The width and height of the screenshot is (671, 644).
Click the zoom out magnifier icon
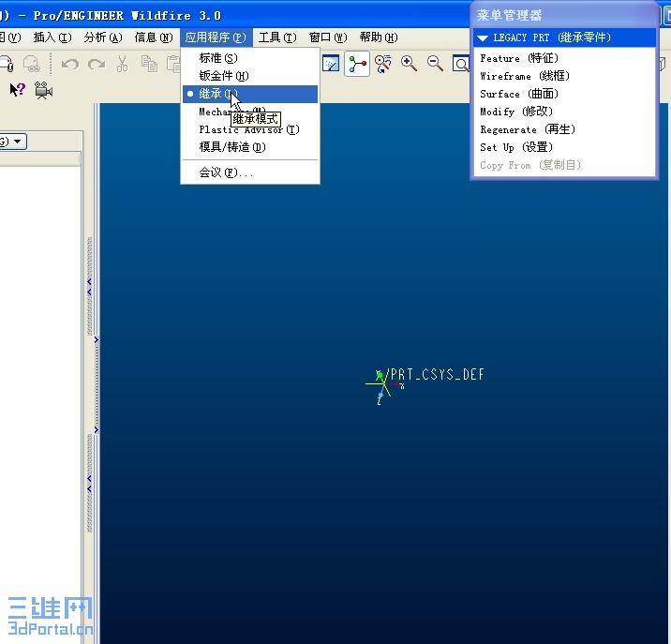pyautogui.click(x=435, y=64)
